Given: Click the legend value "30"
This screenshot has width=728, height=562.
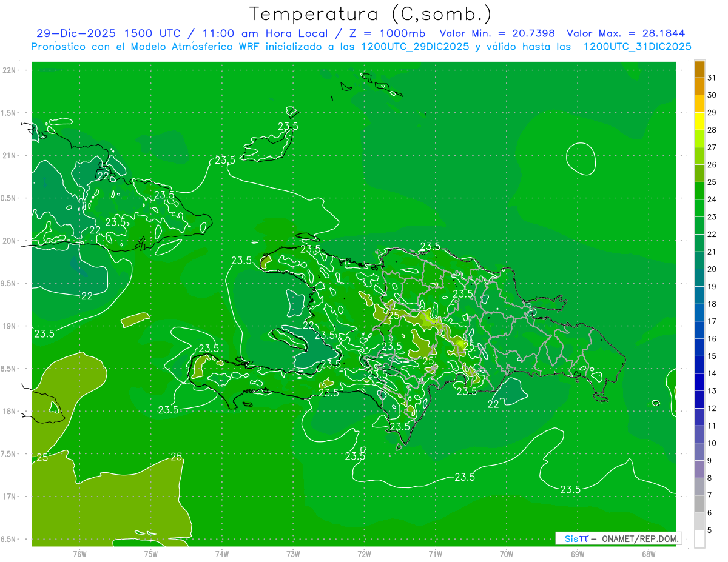Looking at the screenshot, I should point(712,95).
